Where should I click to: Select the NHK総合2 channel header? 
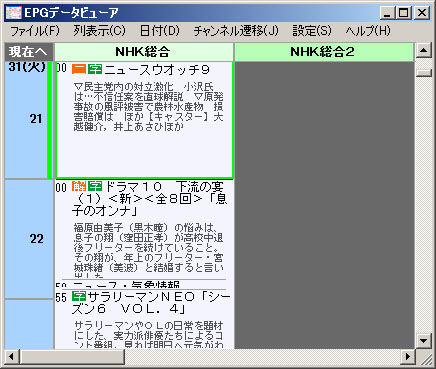point(323,52)
